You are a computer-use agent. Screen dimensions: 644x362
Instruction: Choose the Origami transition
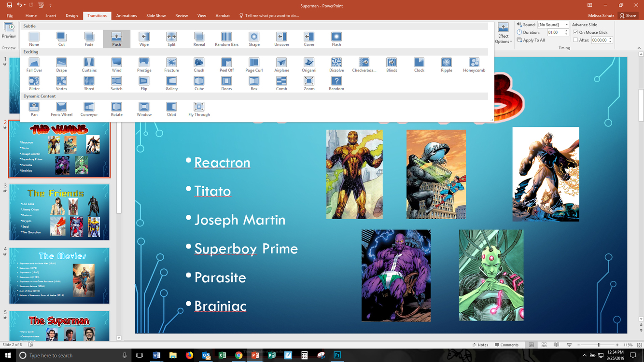pos(309,65)
